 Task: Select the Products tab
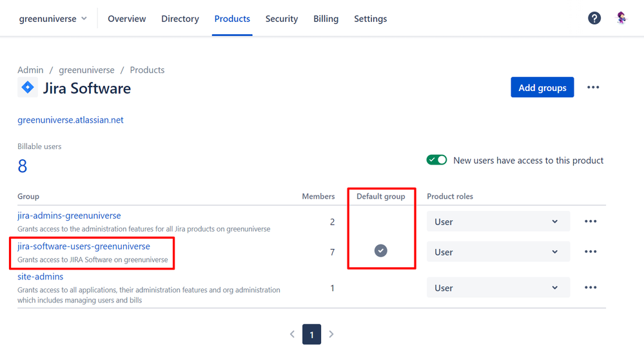232,19
